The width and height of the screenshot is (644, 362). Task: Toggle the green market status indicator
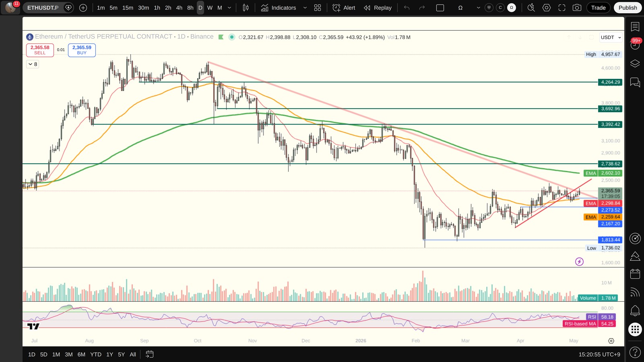pos(231,37)
